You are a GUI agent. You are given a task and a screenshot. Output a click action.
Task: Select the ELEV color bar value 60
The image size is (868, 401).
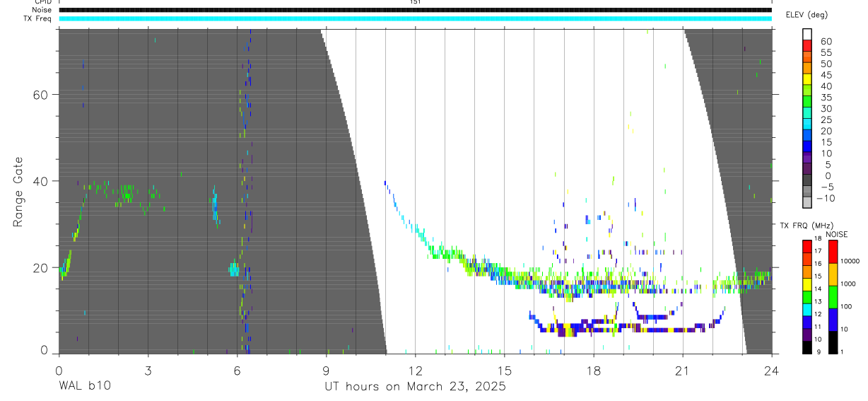point(826,42)
